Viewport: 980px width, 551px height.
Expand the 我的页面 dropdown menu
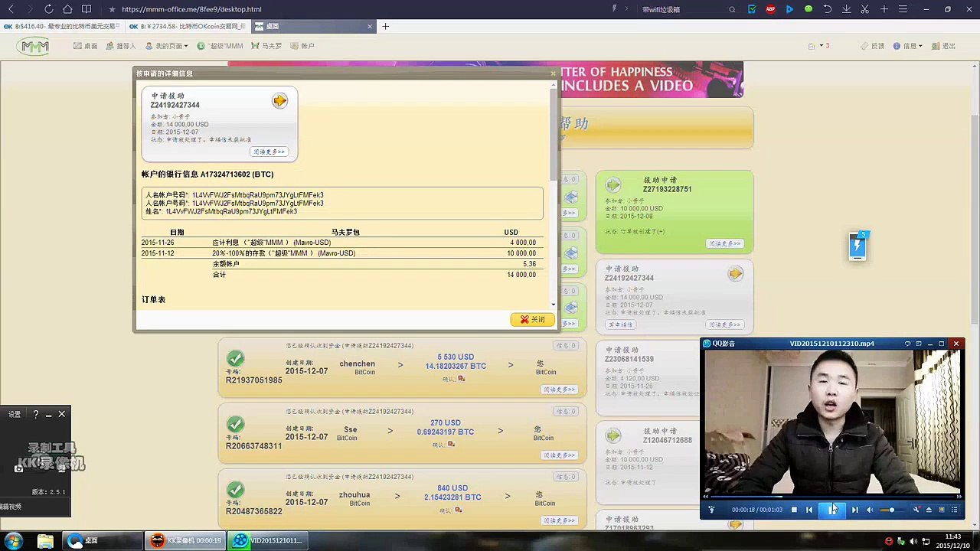(166, 46)
